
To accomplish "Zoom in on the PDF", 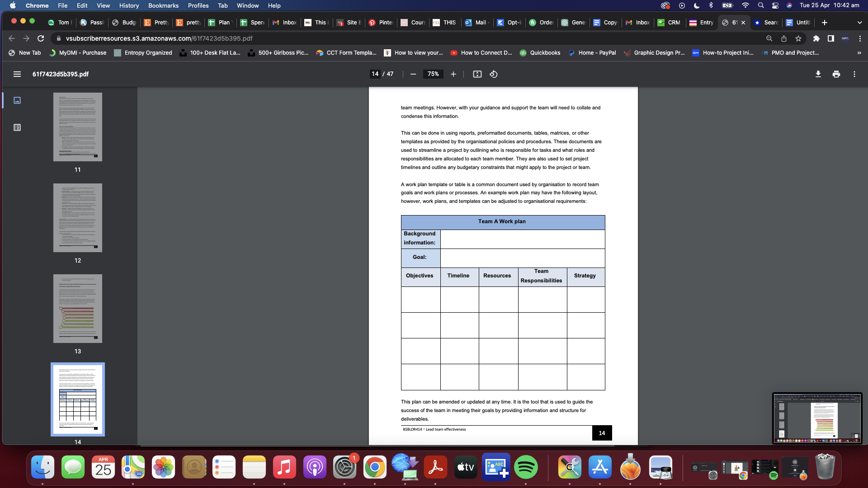I will [453, 74].
